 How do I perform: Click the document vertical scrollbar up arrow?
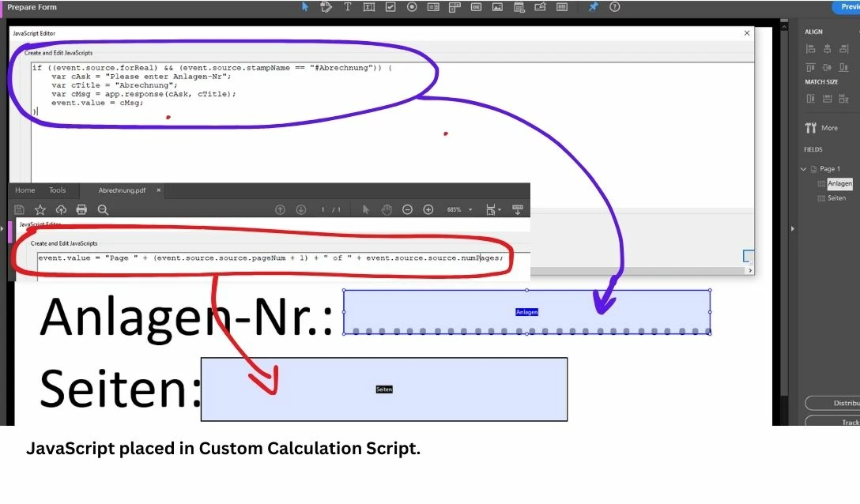click(x=784, y=26)
